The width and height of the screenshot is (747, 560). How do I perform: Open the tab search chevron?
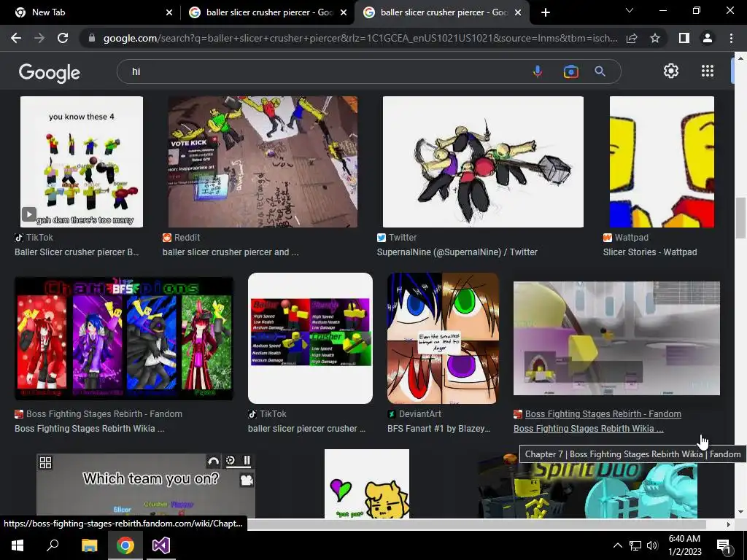(630, 10)
